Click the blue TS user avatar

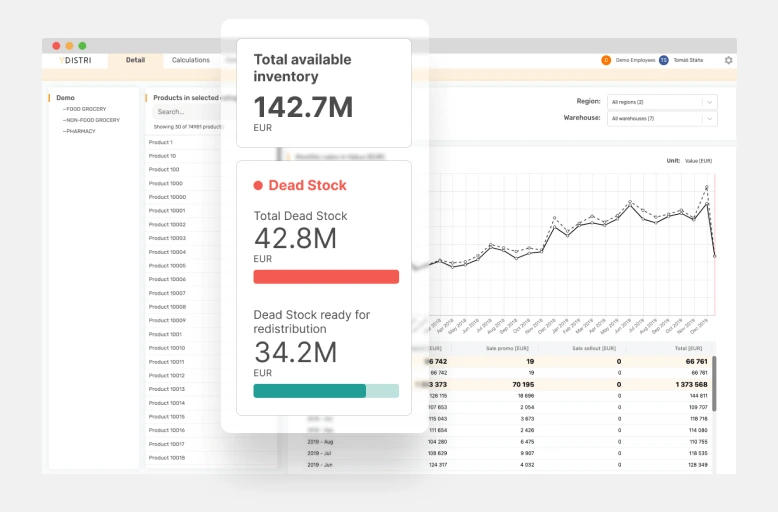(663, 60)
